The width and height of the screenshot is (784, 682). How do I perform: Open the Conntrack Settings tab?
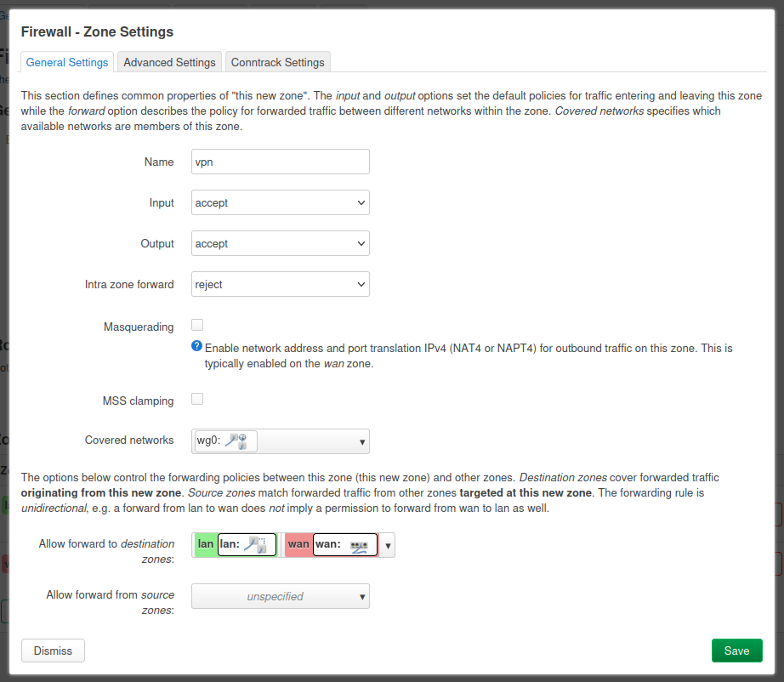coord(277,62)
